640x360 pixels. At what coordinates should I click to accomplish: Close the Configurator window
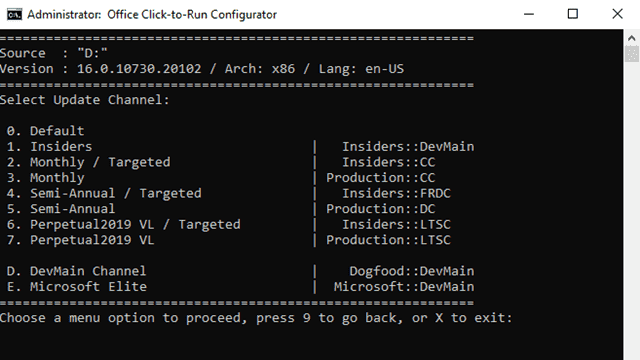coord(618,14)
